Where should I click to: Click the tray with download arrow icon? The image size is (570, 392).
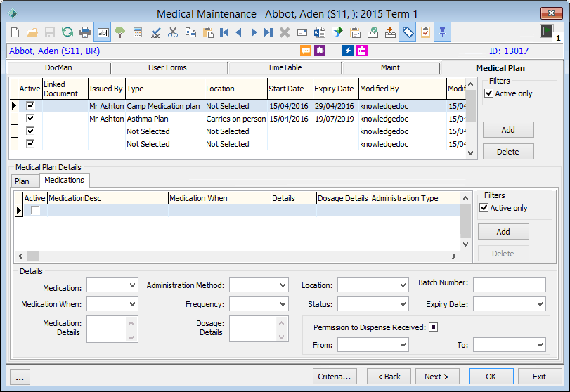pos(390,32)
